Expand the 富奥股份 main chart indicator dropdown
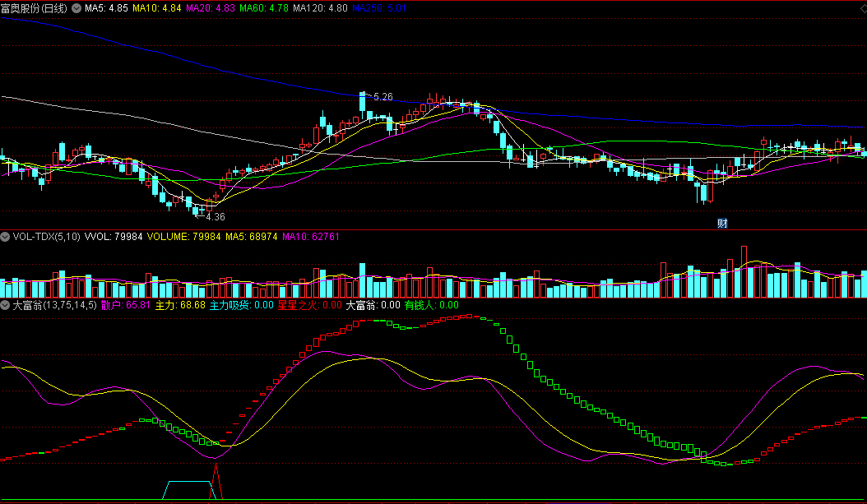 click(76, 8)
